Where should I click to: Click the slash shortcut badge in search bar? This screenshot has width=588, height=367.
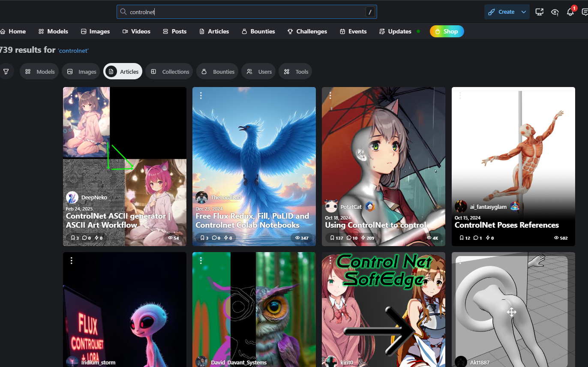click(x=370, y=12)
